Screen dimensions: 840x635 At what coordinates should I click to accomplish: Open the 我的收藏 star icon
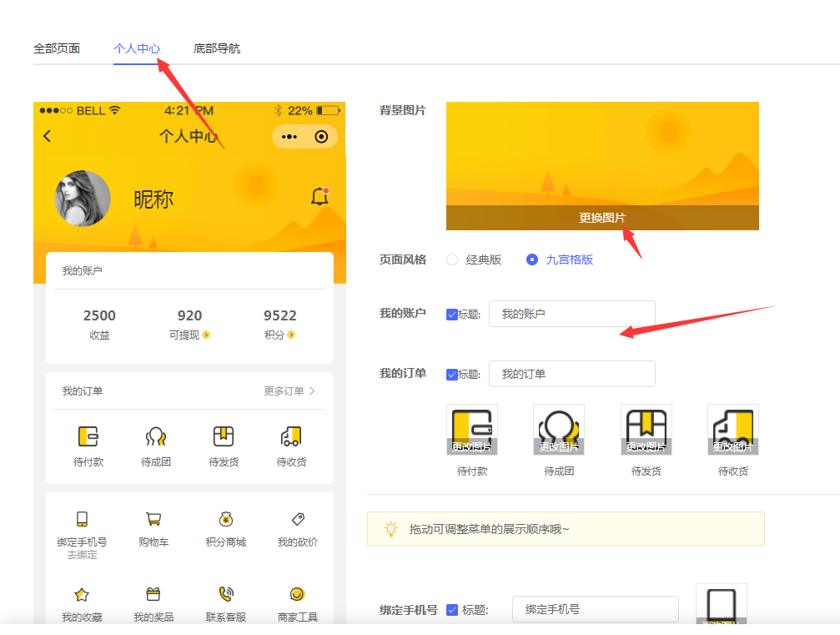[82, 594]
